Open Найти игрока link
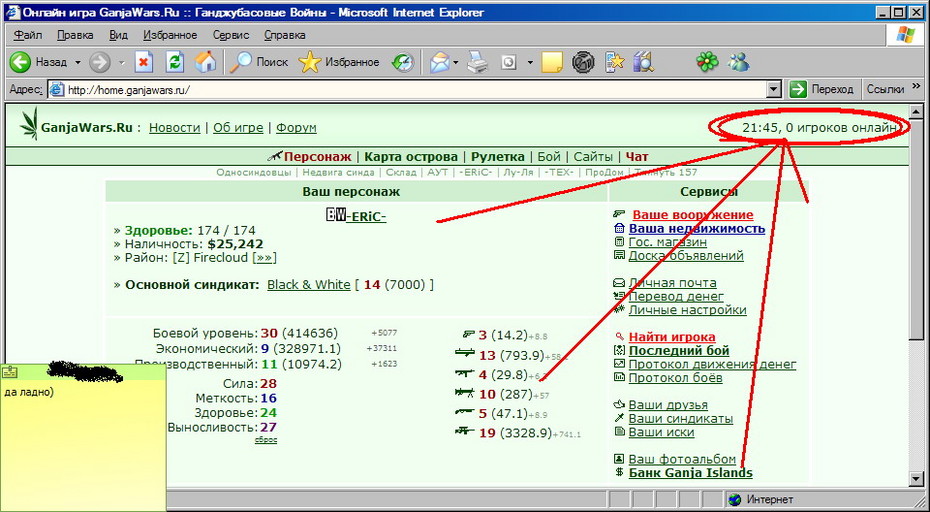Screen dimensions: 930x512 pyautogui.click(x=672, y=337)
